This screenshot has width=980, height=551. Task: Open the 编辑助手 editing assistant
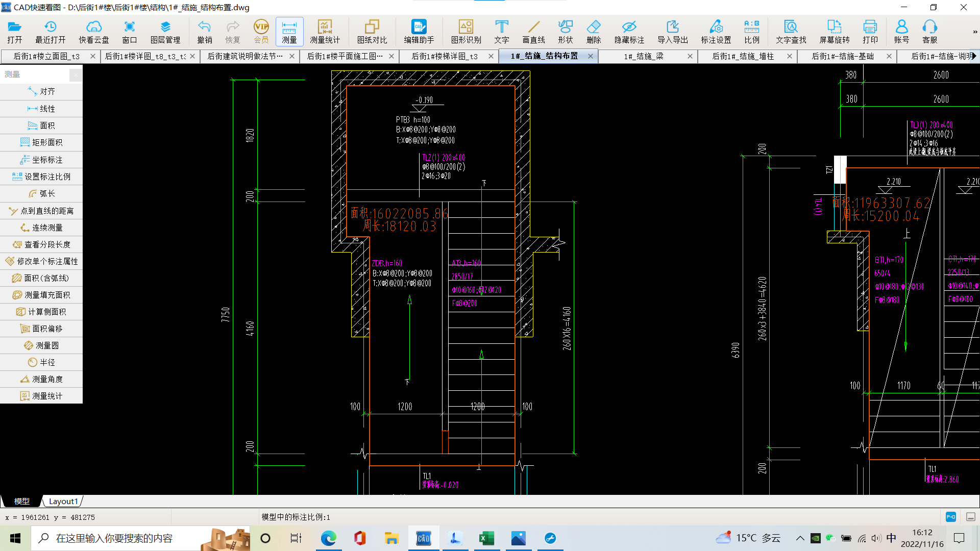tap(419, 32)
